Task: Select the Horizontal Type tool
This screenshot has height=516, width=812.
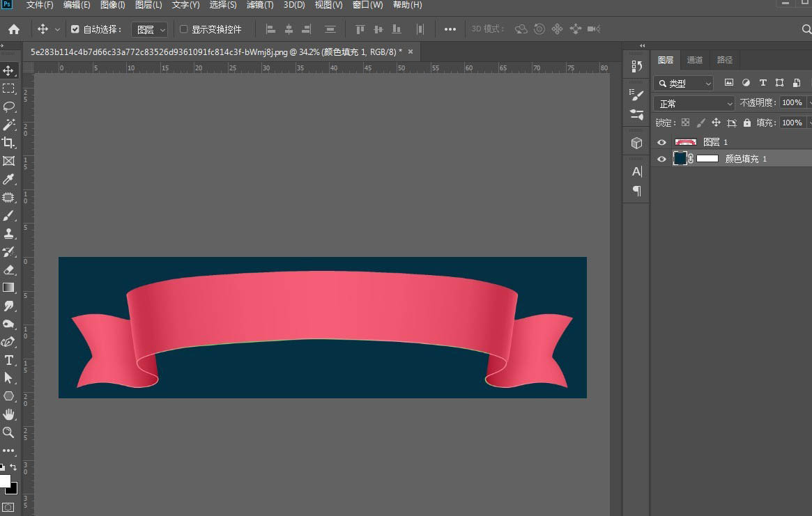Action: tap(9, 360)
